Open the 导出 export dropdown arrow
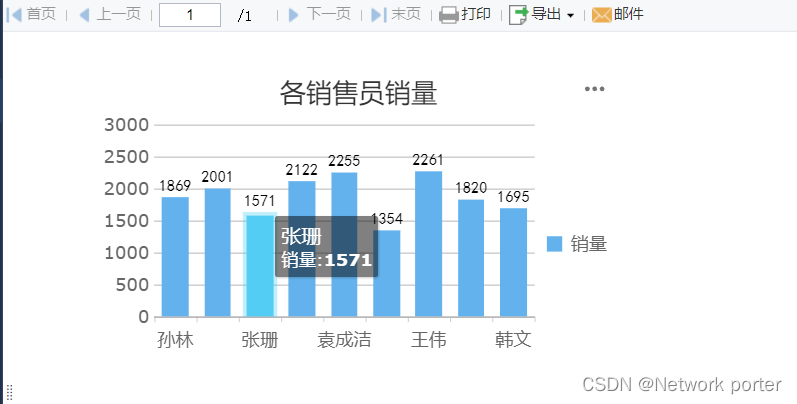This screenshot has height=404, width=797. (570, 16)
